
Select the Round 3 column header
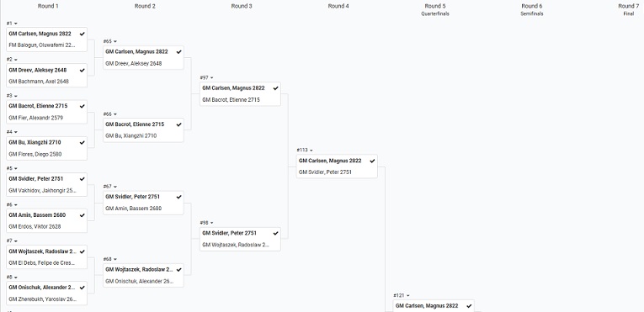pos(242,6)
